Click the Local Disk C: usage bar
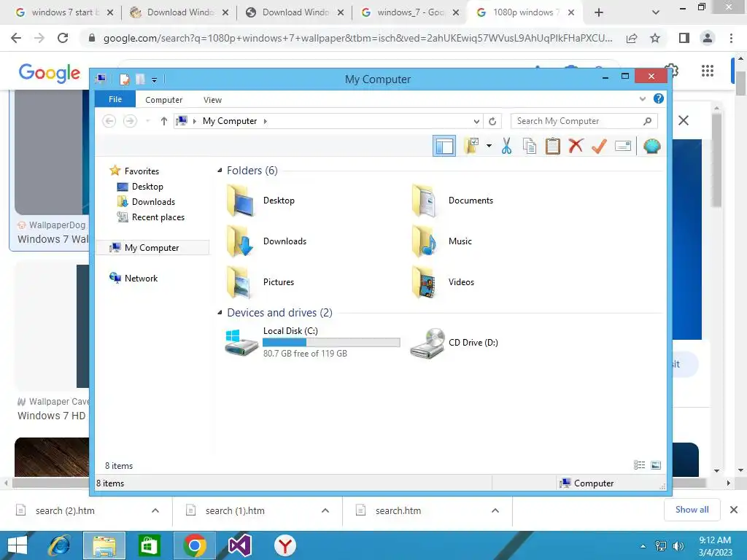Screen dimensions: 747x560 (x=332, y=343)
